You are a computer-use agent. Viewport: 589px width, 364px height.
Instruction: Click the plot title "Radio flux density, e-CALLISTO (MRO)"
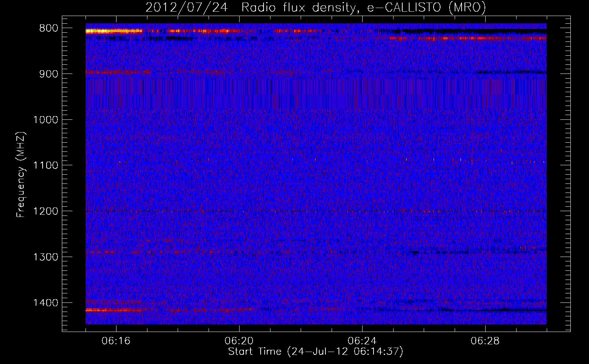[x=364, y=7]
